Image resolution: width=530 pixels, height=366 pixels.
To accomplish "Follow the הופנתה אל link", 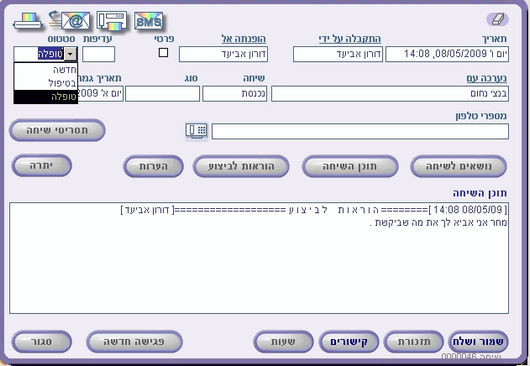I will pos(244,39).
